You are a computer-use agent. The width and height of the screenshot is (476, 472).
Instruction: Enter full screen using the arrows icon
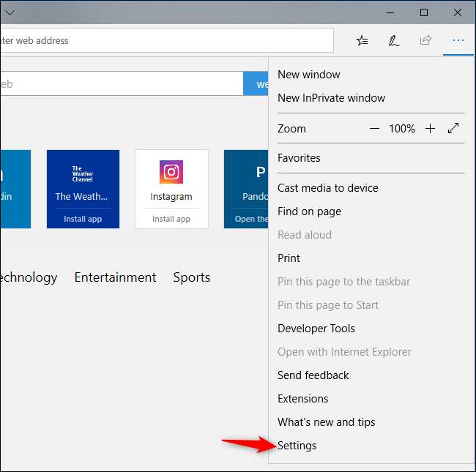(x=453, y=129)
